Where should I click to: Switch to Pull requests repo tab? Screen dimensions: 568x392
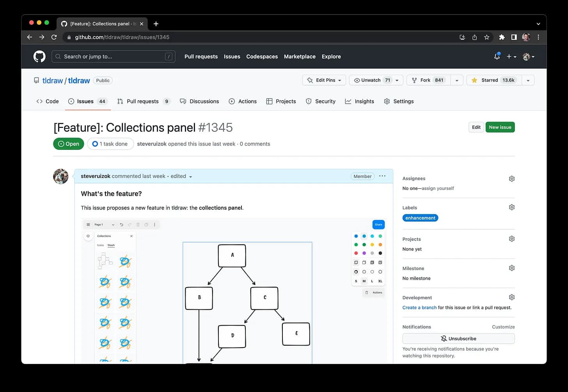143,101
